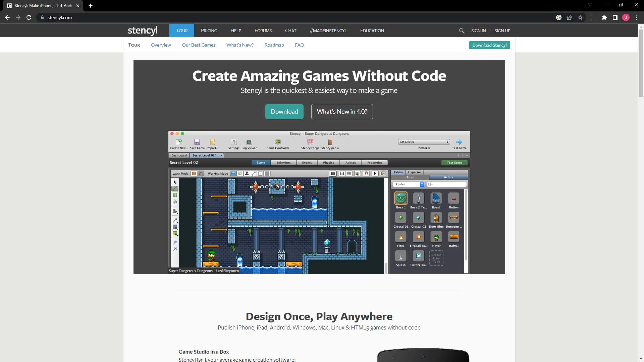This screenshot has width=644, height=362.
Task: Open the Chrome tab search chevron
Action: pyautogui.click(x=590, y=5)
